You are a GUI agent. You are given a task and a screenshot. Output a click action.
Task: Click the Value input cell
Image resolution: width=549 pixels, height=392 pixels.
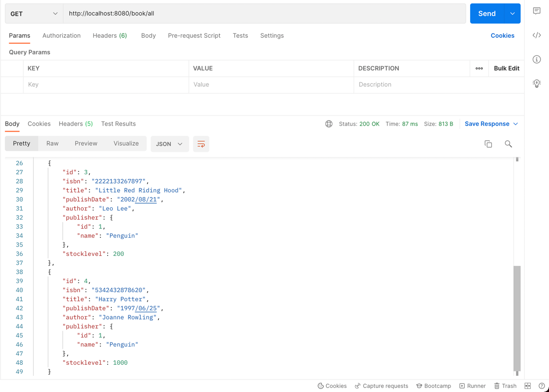point(271,85)
